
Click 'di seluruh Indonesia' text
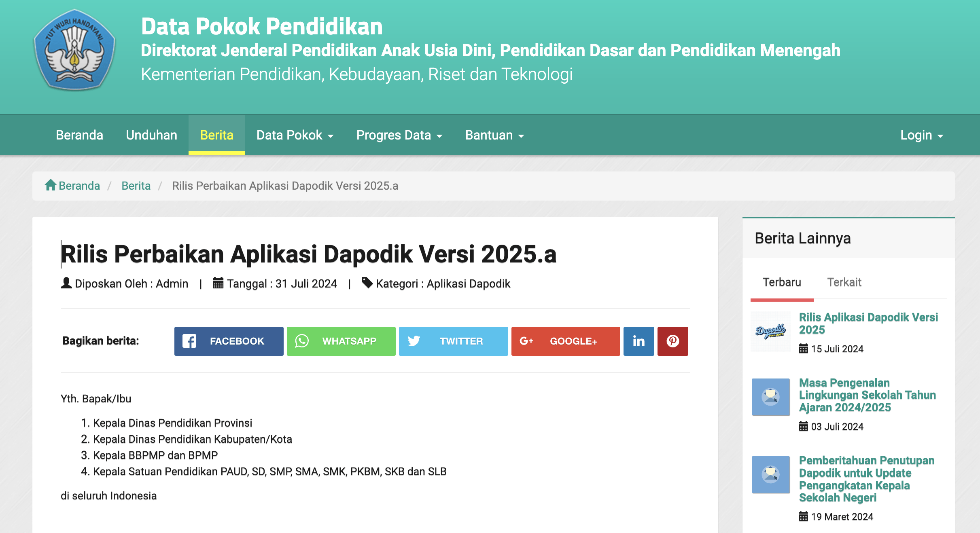click(108, 496)
